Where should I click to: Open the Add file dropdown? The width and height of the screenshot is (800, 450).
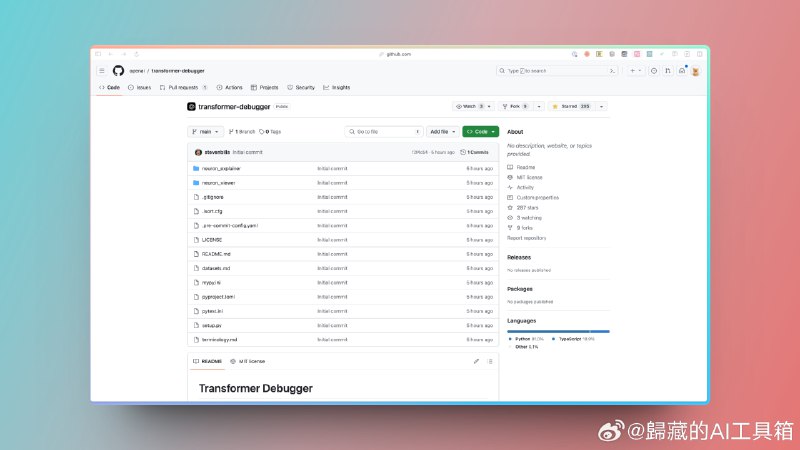pyautogui.click(x=442, y=132)
